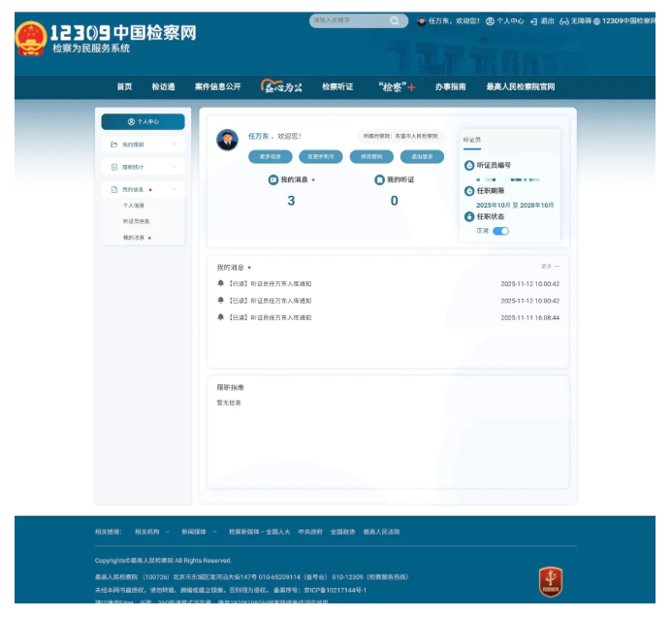Open 听证员信息 in the sidebar
This screenshot has height=617, width=672.
click(x=136, y=221)
